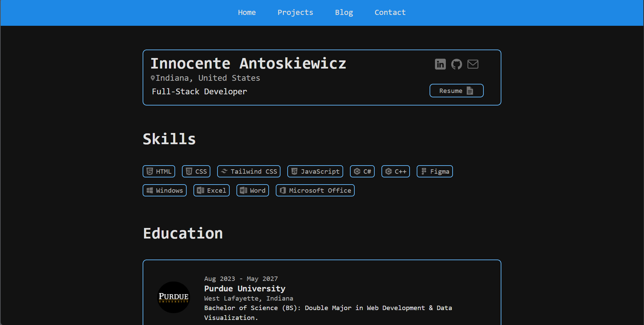Open the GitHub profile icon
The height and width of the screenshot is (325, 644).
456,64
